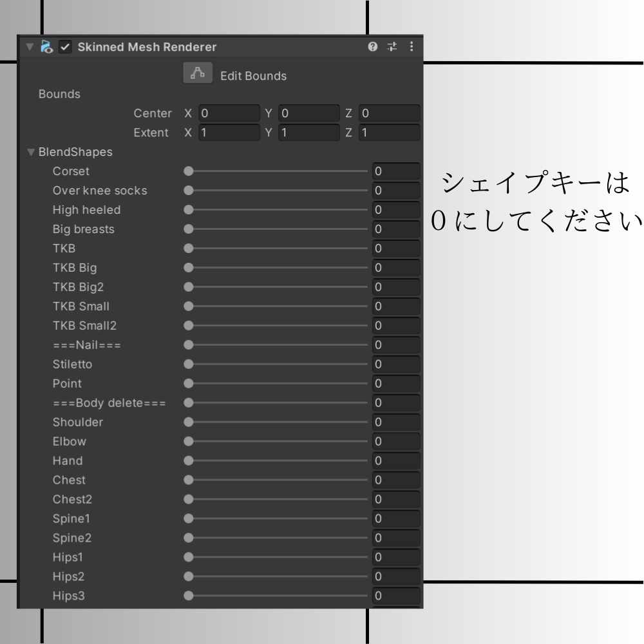The width and height of the screenshot is (644, 644).
Task: Click the Extent Z field
Action: tap(390, 133)
